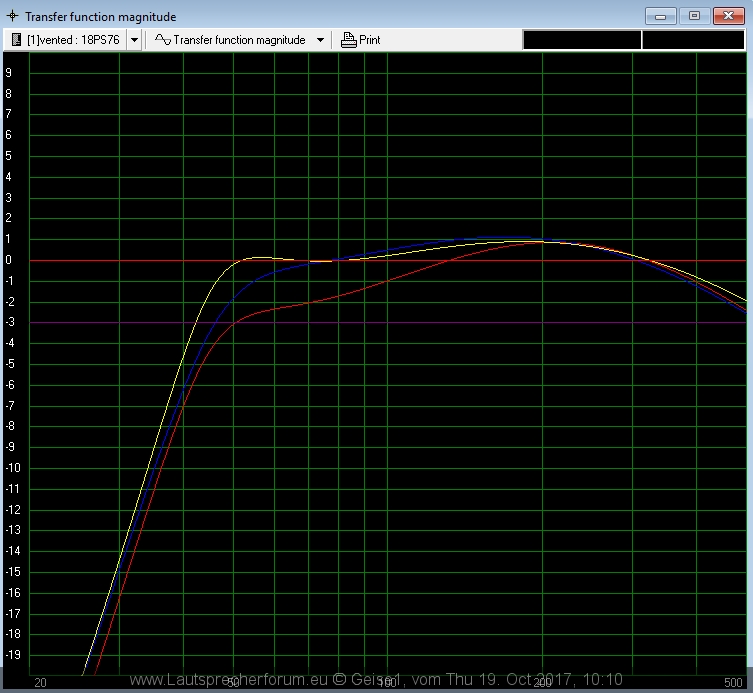The image size is (753, 693).
Task: Maximize the Transfer function magnitude window
Action: point(694,16)
